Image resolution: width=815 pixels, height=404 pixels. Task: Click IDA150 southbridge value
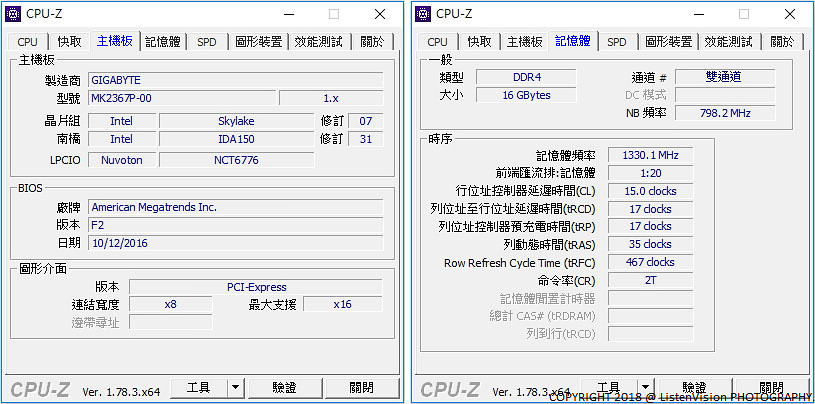236,139
